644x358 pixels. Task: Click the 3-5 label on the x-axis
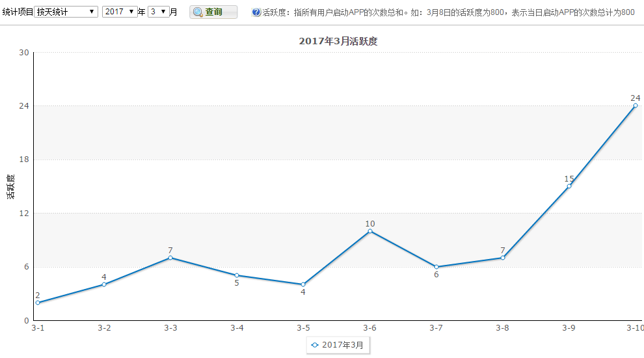303,327
